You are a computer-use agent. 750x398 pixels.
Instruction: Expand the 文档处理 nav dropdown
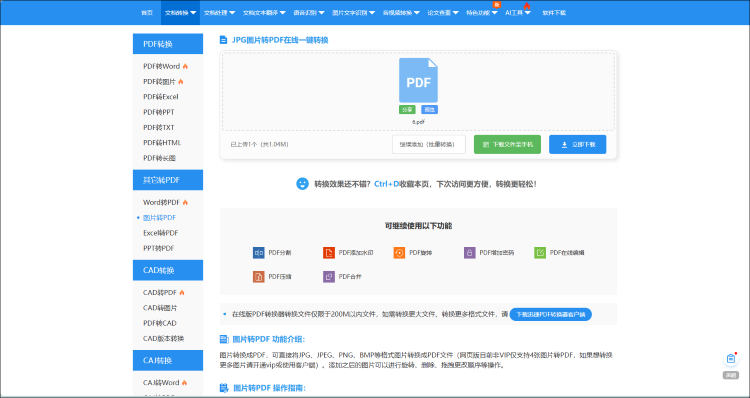pyautogui.click(x=219, y=13)
